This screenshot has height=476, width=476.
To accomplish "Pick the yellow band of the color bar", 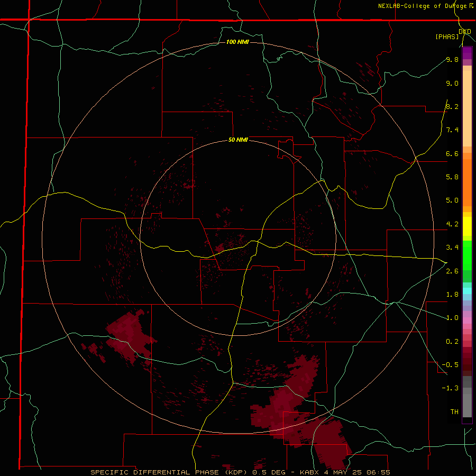I will click(467, 226).
